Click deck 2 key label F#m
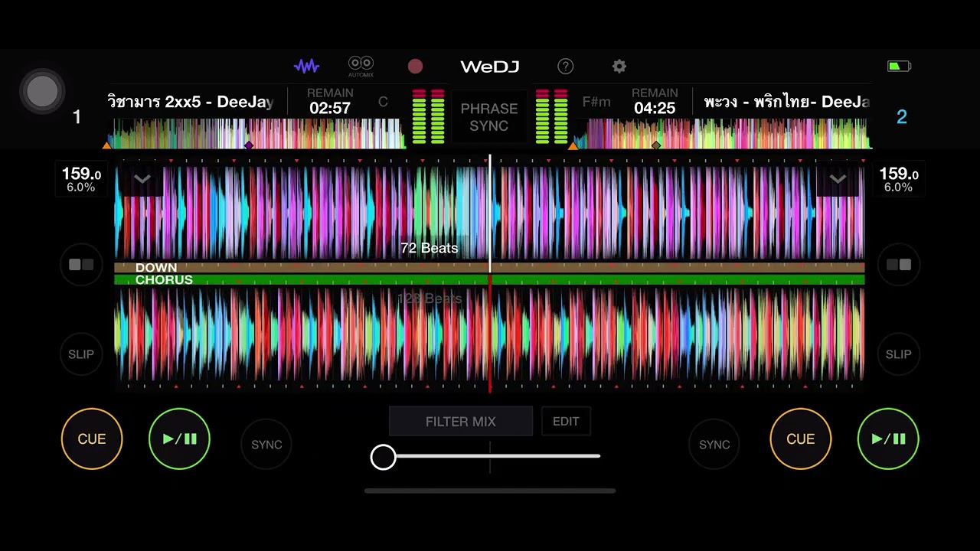 [596, 102]
